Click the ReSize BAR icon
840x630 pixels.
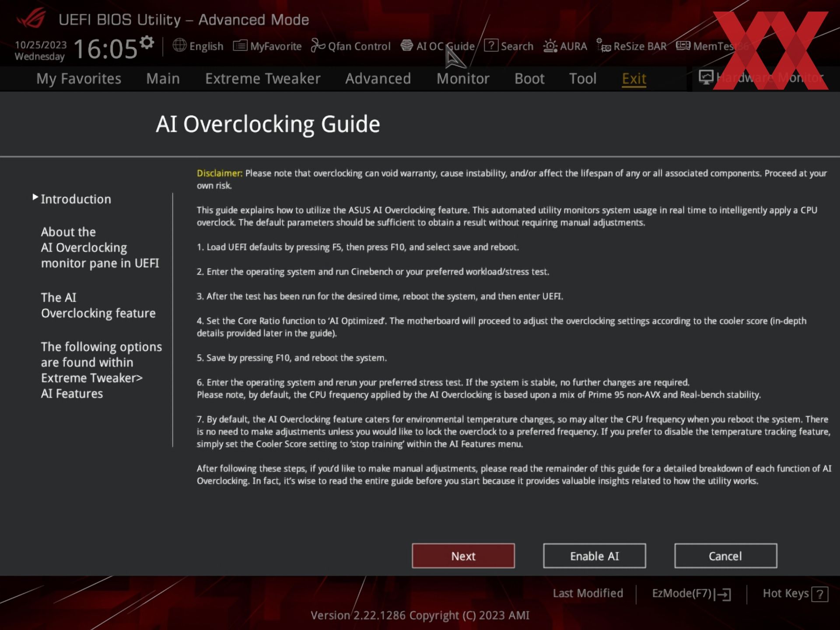(x=604, y=45)
